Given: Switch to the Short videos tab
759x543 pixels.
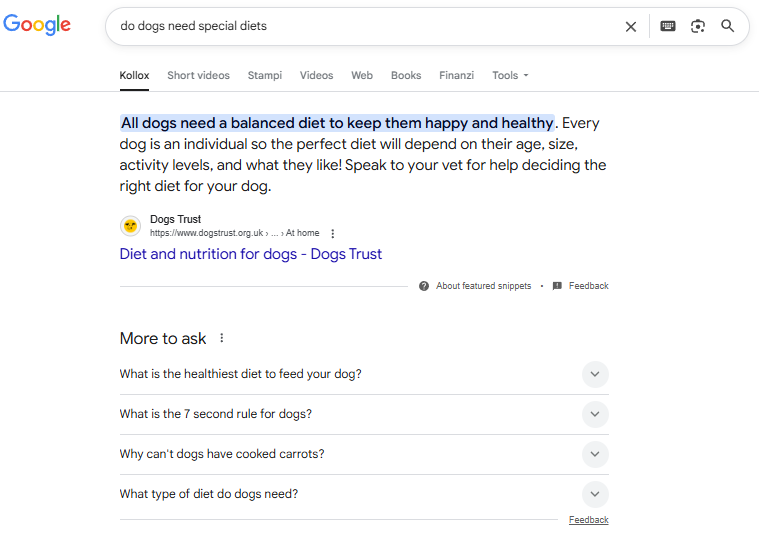Looking at the screenshot, I should pos(198,75).
